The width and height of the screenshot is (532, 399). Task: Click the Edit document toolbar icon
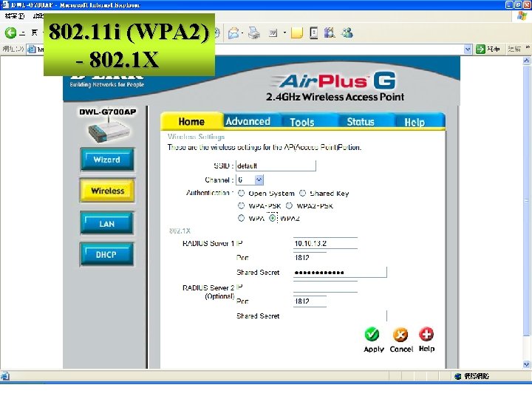[x=273, y=33]
